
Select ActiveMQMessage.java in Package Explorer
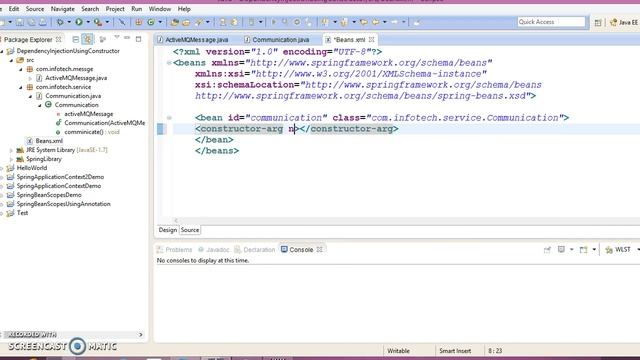[x=71, y=78]
